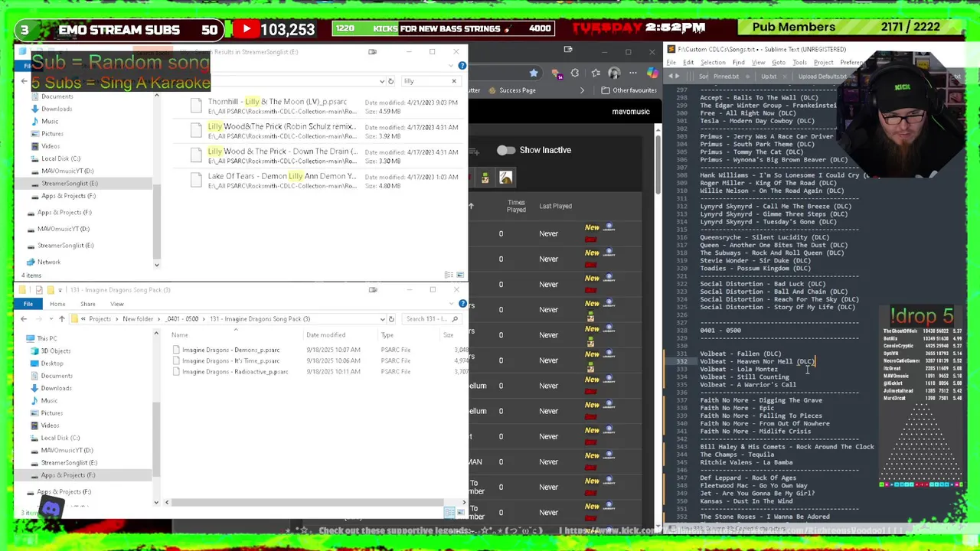980x551 pixels.
Task: Select This PC in Imagine Dragons window tree
Action: coord(47,338)
